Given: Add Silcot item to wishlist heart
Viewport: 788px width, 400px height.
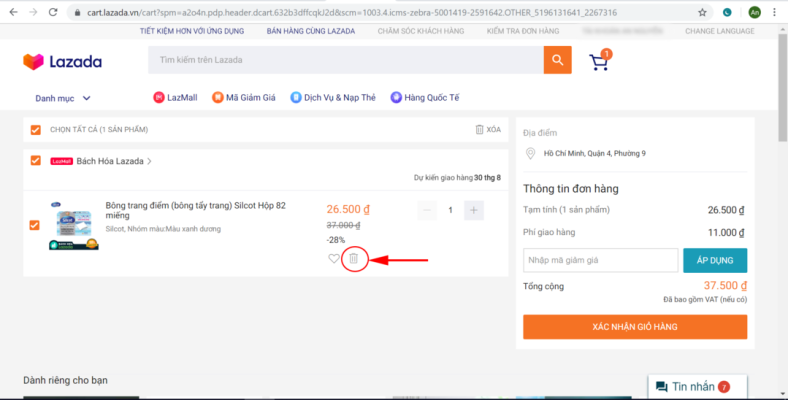Looking at the screenshot, I should (x=334, y=258).
